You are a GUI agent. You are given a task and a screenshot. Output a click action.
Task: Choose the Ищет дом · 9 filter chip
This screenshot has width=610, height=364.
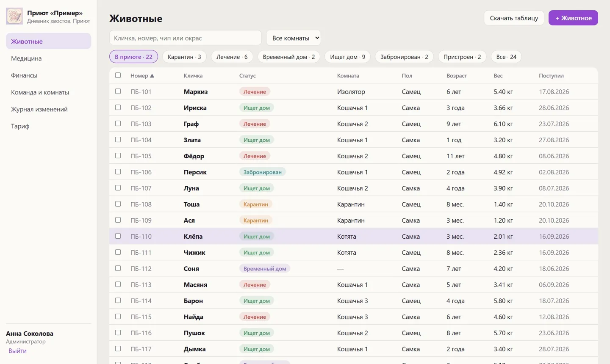click(348, 57)
